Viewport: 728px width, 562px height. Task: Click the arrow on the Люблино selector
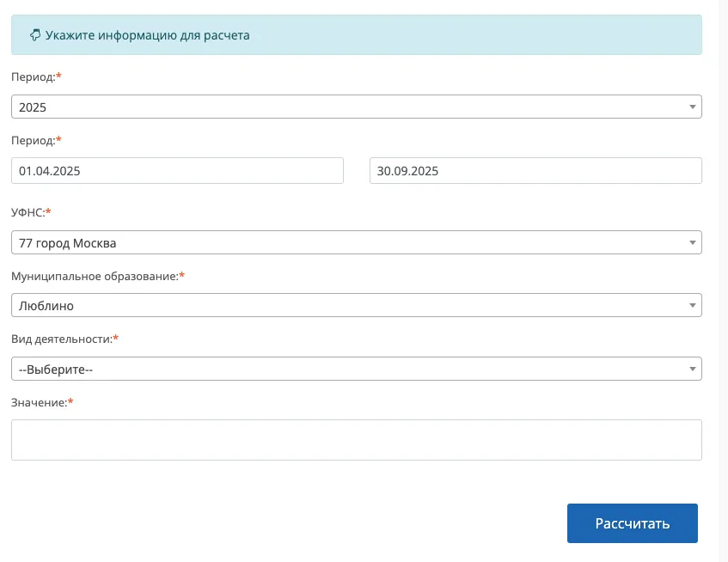pyautogui.click(x=693, y=306)
